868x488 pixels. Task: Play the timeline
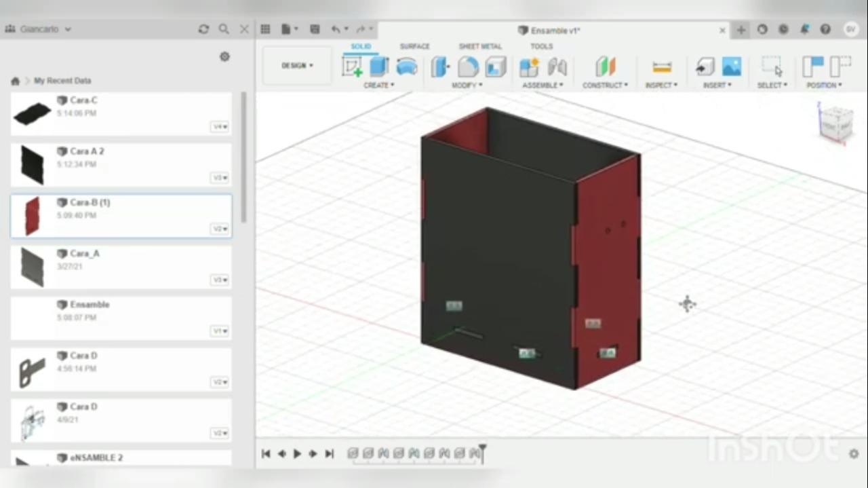point(297,453)
